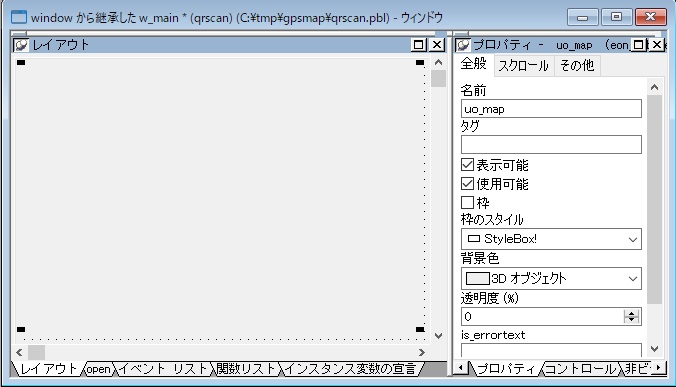Select the コントロール bottom tab
Image resolution: width=676 pixels, height=387 pixels.
(x=580, y=369)
